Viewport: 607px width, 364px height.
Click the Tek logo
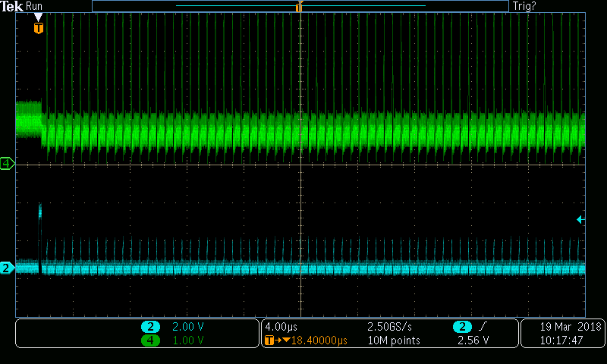(11, 6)
